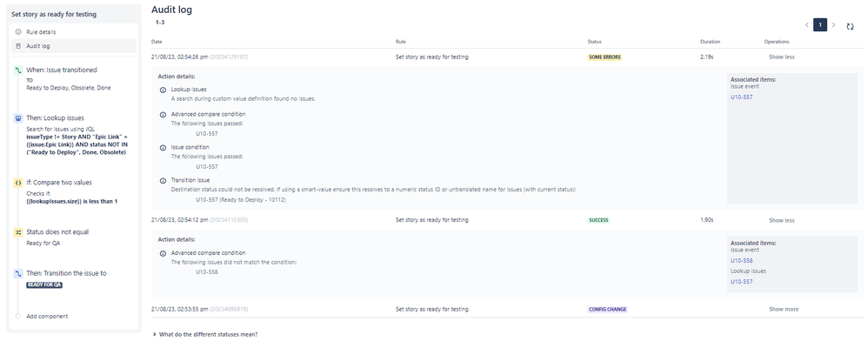
Task: Select the Status does not equal icon
Action: [18, 232]
